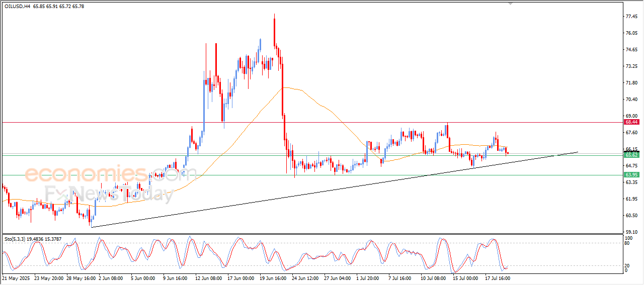Select the green 63.95 price tag
Viewport: 644px width, 285px height.
pyautogui.click(x=631, y=175)
